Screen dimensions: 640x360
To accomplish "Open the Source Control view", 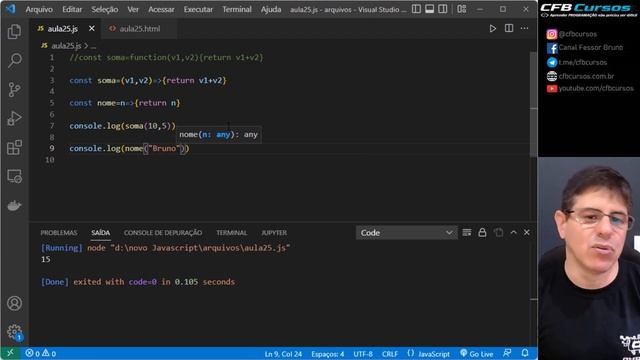I will (14, 89).
